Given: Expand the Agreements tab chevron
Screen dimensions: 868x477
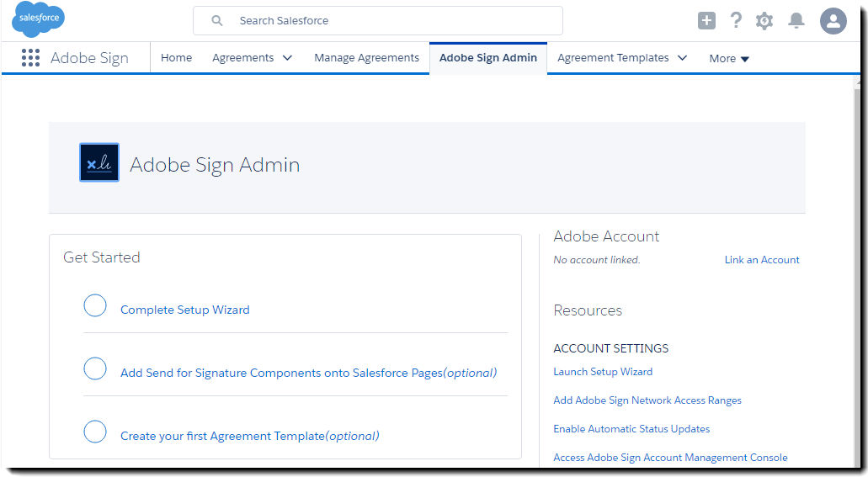Looking at the screenshot, I should (287, 58).
